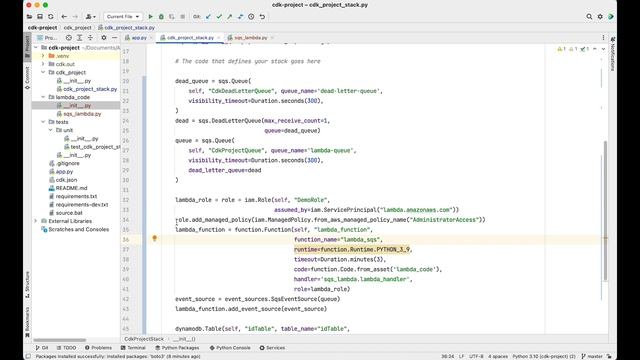Start debugging with the bug icon
Screen dimensions: 640x360
[161, 17]
